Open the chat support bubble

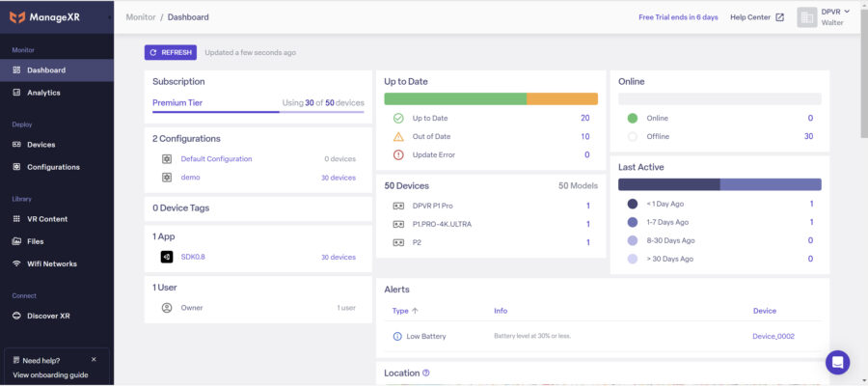pos(837,362)
